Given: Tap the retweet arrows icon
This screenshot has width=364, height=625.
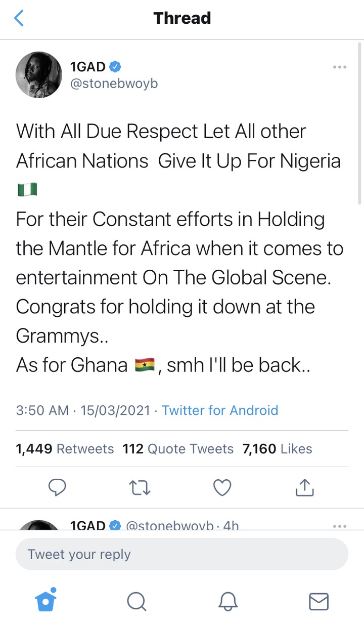Looking at the screenshot, I should [140, 487].
